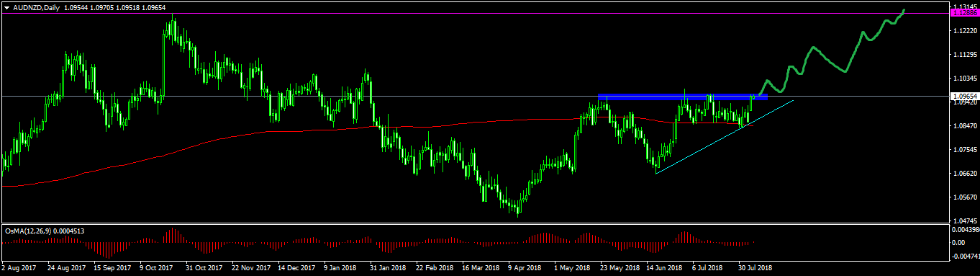This screenshot has height=276, width=980.
Task: Click the 1.07545 price scale value
Action: [x=966, y=150]
